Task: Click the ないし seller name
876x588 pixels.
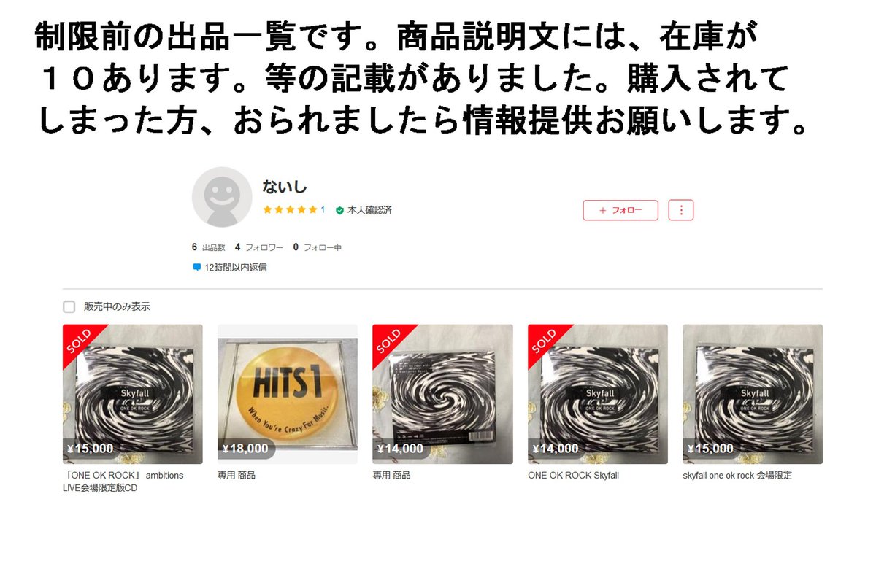Action: point(285,187)
